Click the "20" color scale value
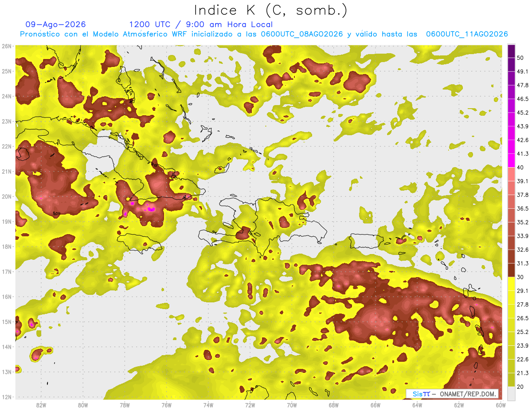 (x=521, y=387)
